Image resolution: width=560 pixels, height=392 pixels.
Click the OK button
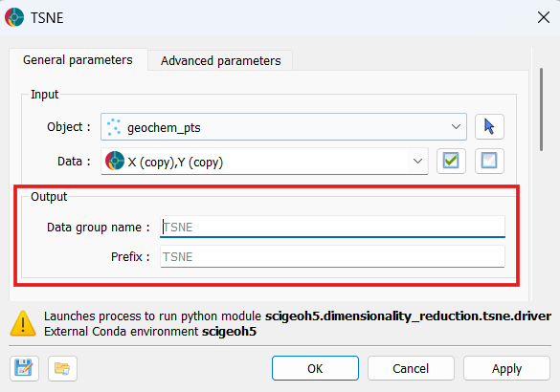pos(315,368)
